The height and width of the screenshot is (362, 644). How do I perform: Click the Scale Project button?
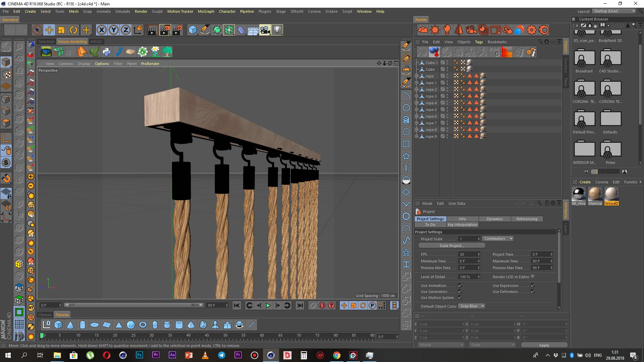point(452,246)
